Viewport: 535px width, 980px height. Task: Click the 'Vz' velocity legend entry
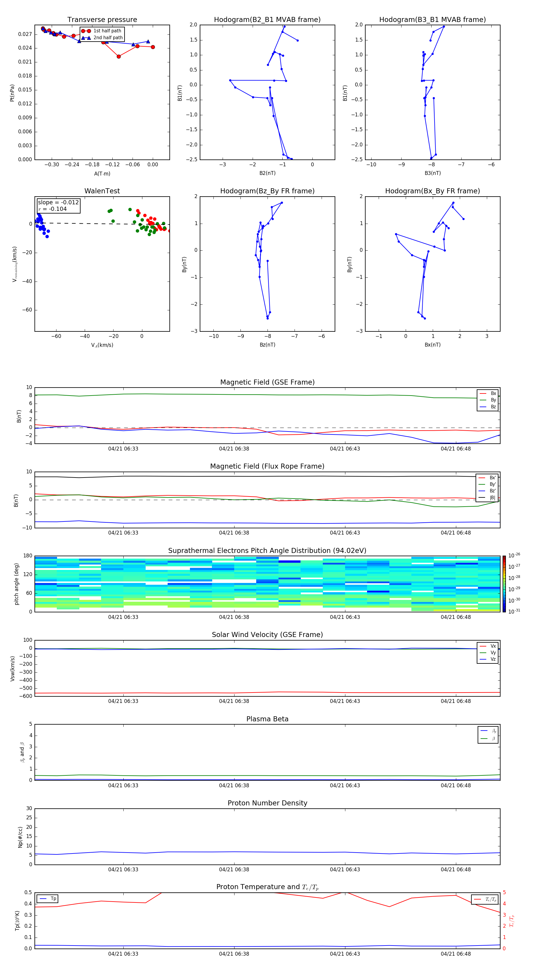(x=488, y=659)
